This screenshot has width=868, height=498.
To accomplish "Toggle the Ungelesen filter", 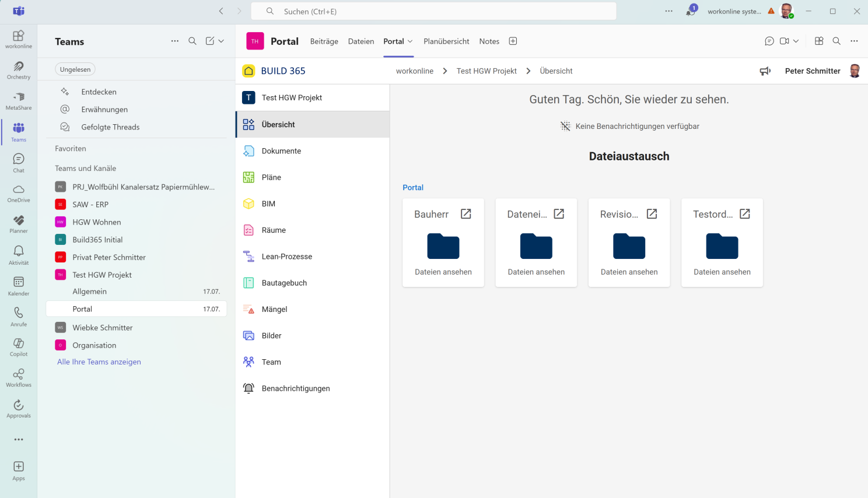I will coord(75,69).
